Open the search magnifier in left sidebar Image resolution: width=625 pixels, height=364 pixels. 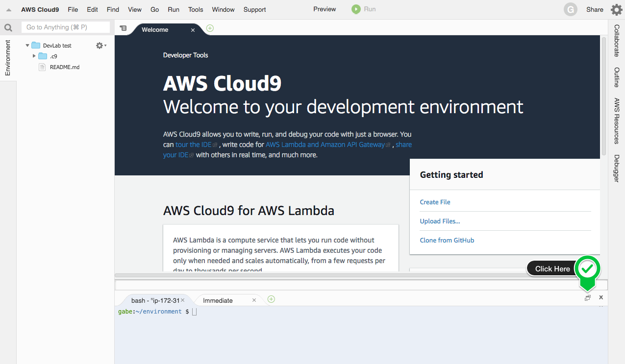click(x=8, y=28)
